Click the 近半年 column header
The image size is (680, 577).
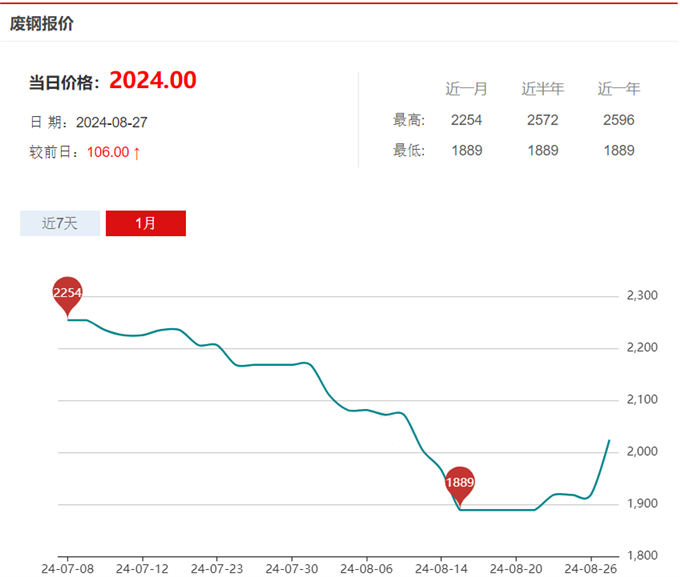542,89
